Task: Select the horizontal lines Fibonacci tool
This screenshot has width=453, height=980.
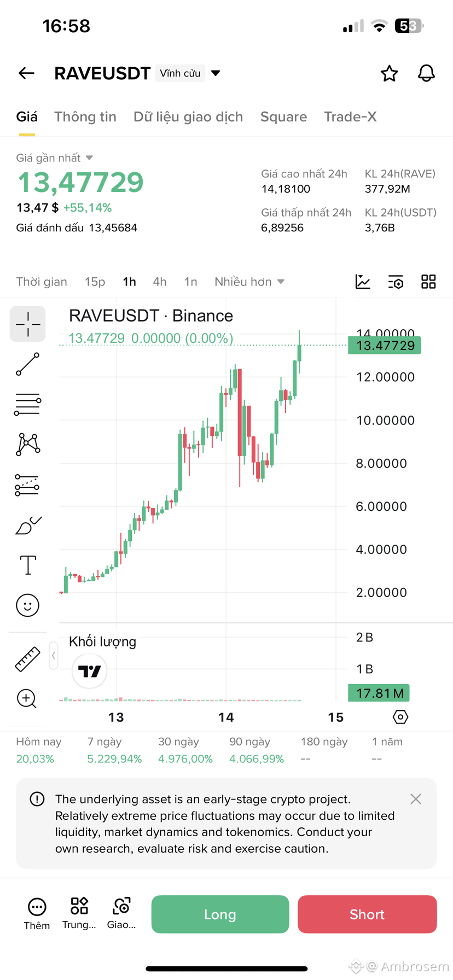Action: pos(27,405)
